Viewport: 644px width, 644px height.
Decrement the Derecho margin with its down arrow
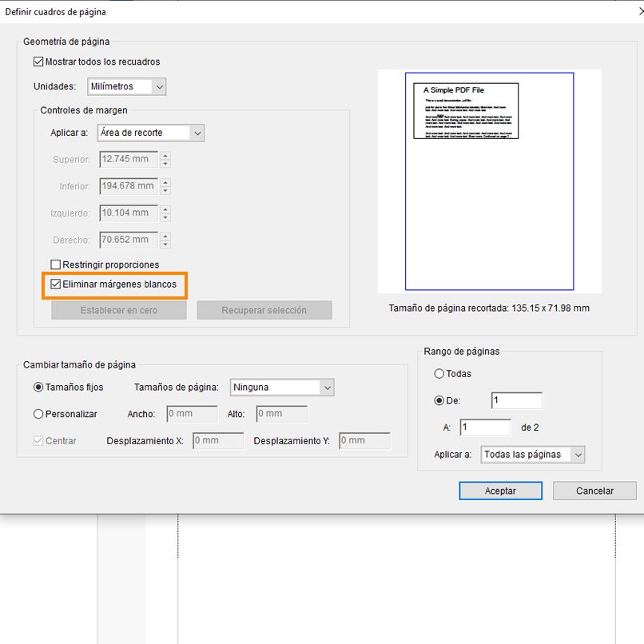coord(165,243)
